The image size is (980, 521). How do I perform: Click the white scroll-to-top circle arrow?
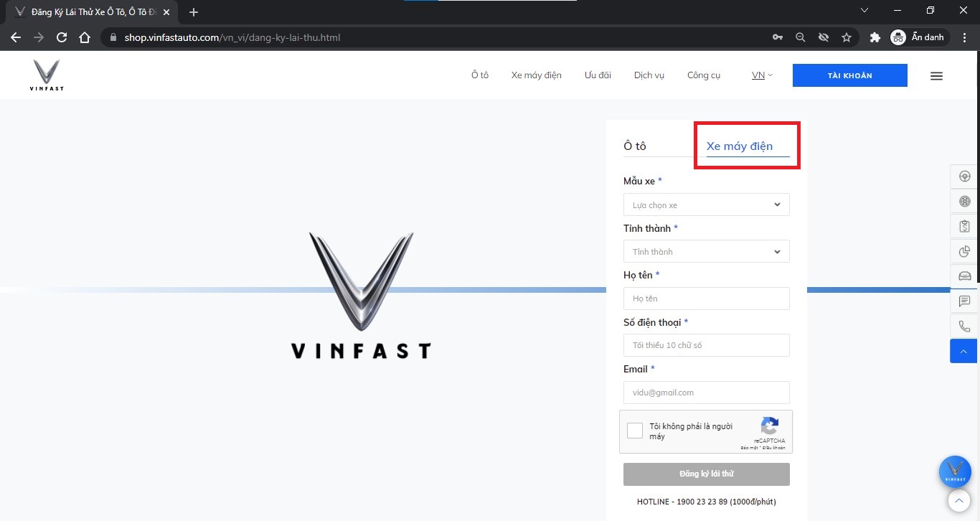958,500
